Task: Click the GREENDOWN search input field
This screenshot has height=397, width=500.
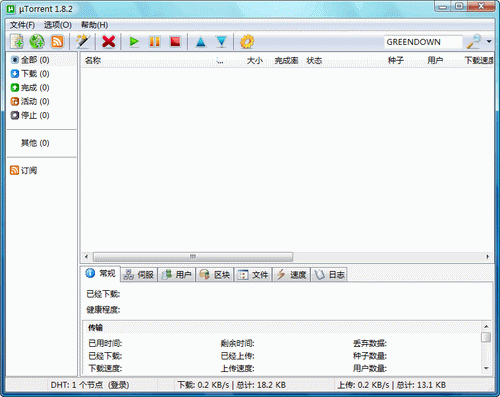Action: tap(423, 42)
